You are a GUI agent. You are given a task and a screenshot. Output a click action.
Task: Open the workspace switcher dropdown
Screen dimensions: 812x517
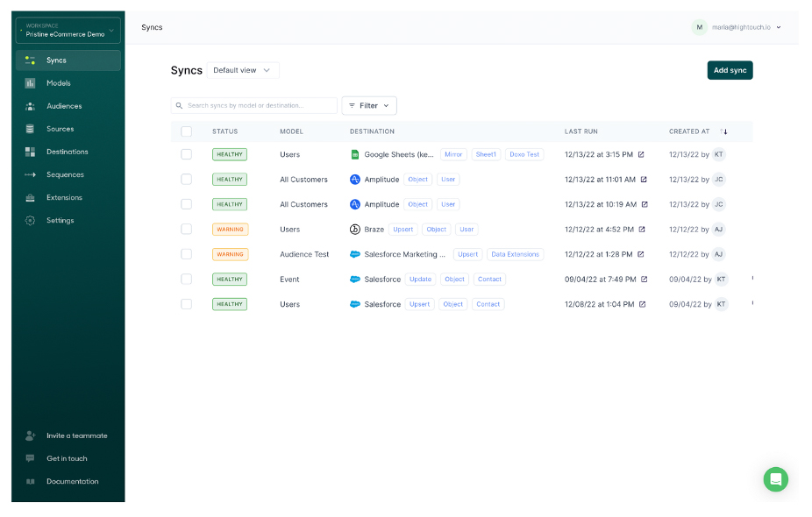coord(68,30)
